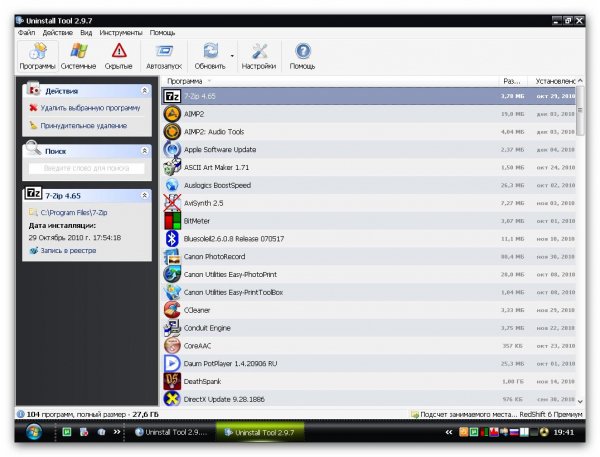Click the Russian flag language tray icon
The image size is (600, 457).
tap(514, 432)
